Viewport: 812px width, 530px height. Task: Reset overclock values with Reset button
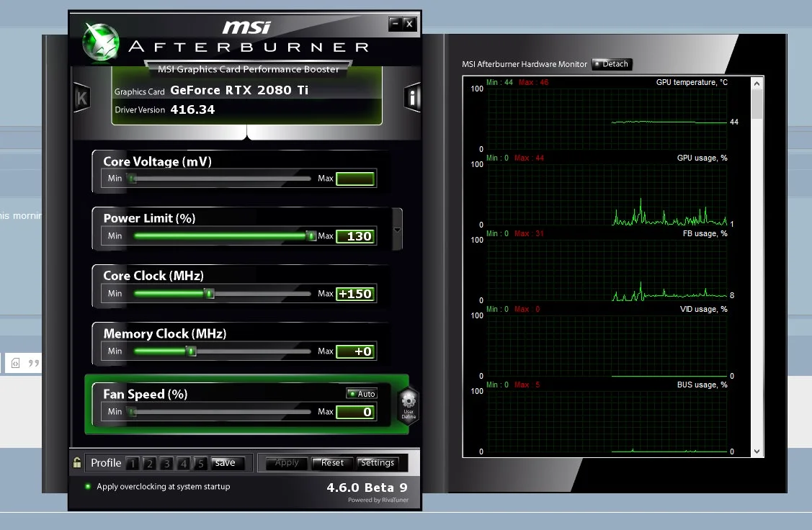[332, 463]
